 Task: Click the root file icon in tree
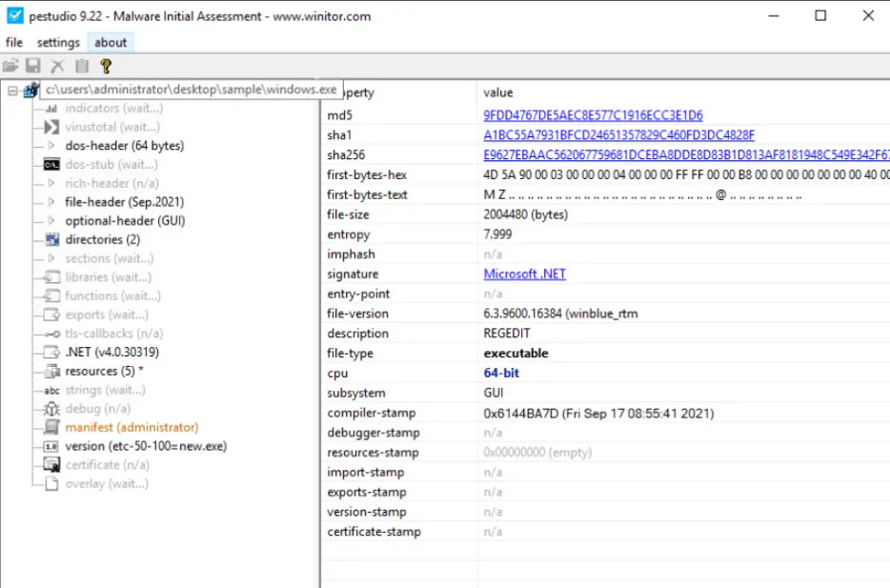[x=31, y=90]
